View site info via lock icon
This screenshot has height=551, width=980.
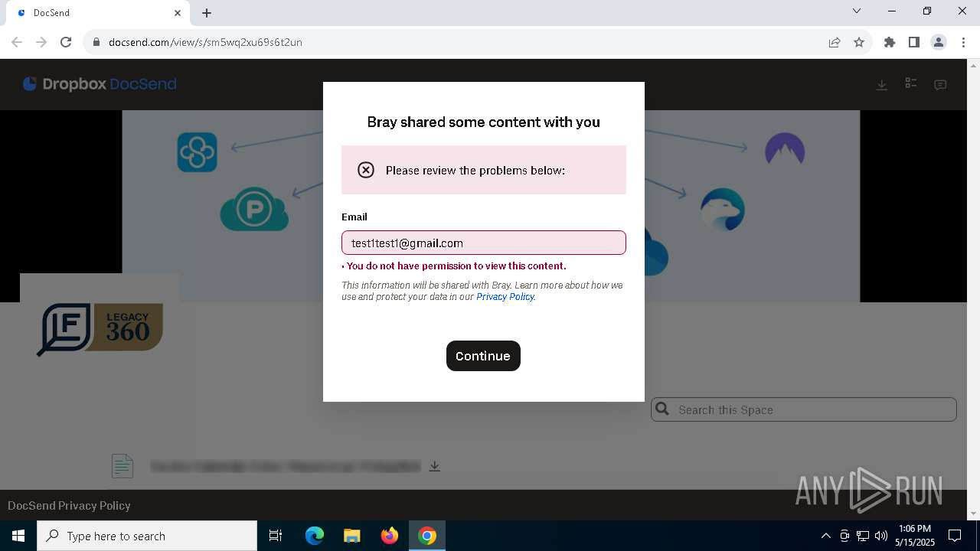[96, 42]
